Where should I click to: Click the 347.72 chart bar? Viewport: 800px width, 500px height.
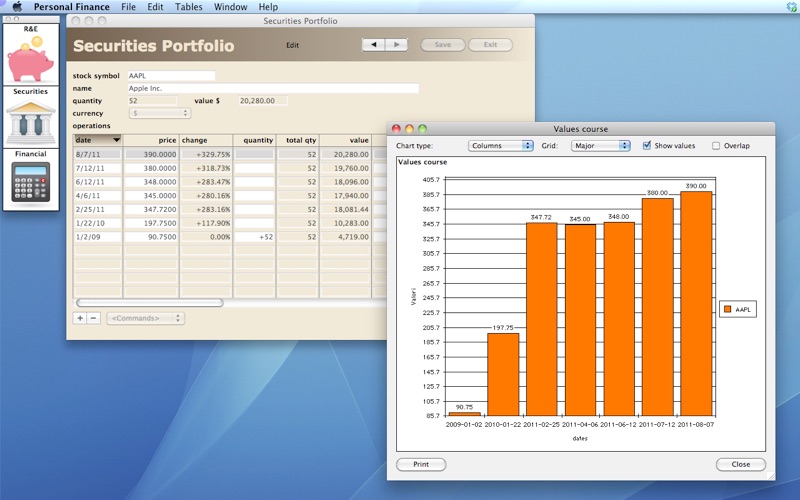[x=541, y=319]
